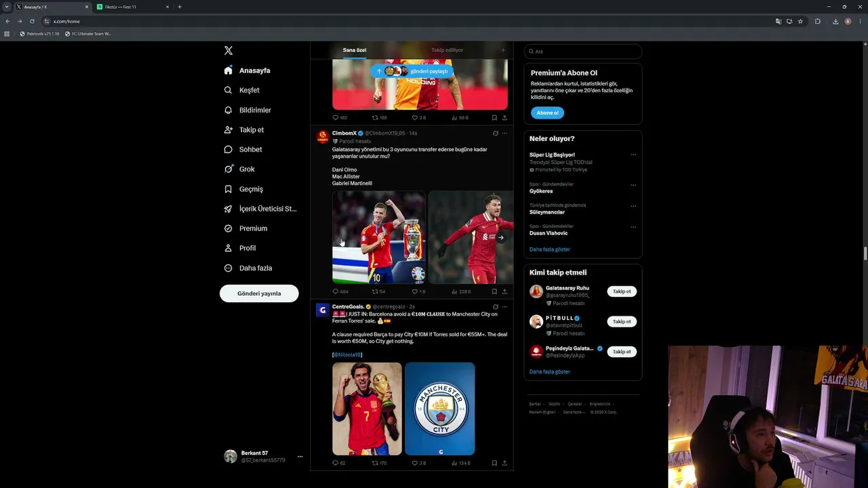Repost the CentreGoals post
The image size is (868, 488).
[x=379, y=463]
